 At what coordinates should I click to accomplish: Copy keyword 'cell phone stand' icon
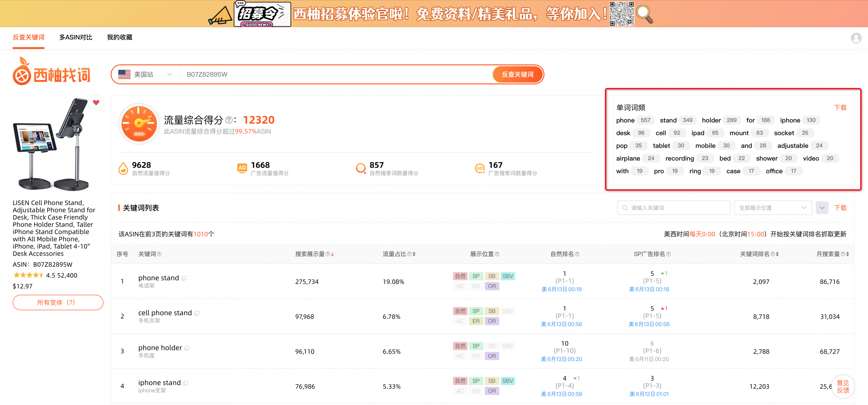[197, 313]
